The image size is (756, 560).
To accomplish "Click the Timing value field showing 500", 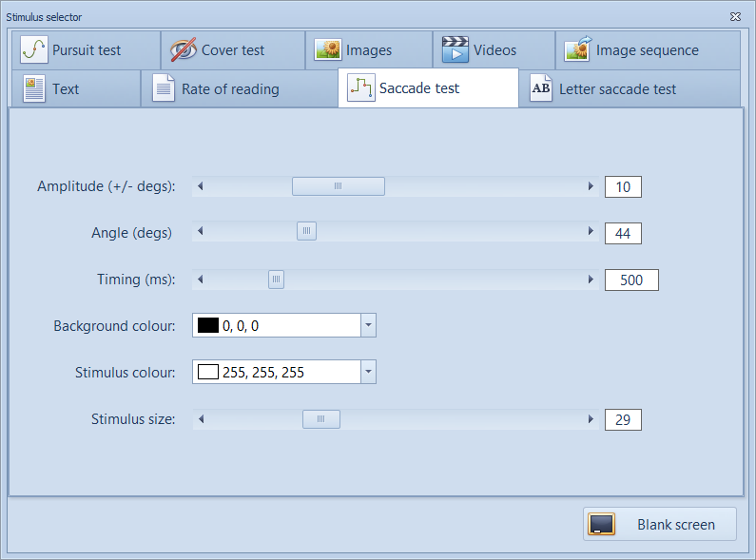I will coord(631,280).
